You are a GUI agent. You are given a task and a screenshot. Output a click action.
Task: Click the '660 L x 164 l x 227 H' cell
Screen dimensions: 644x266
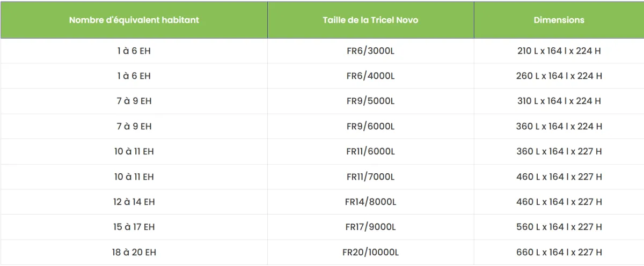[559, 253]
